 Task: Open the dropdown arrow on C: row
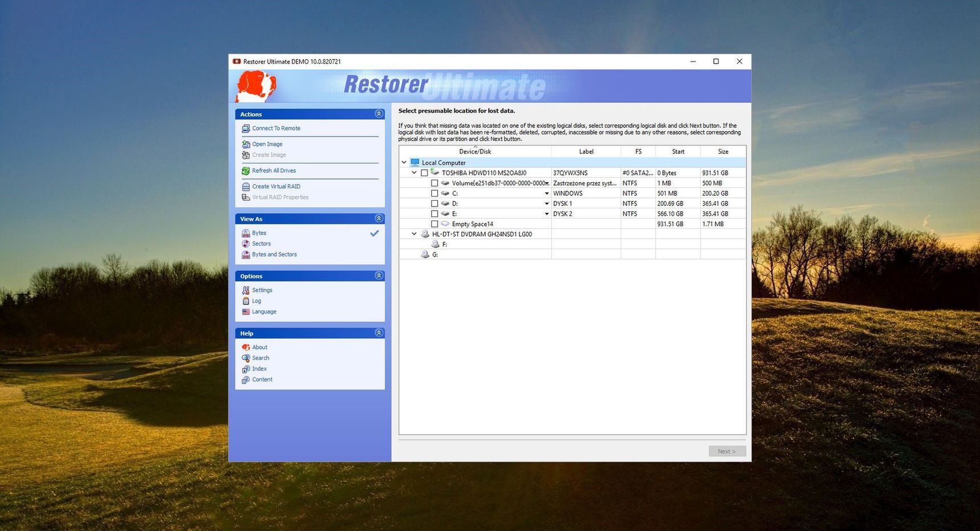coord(547,194)
